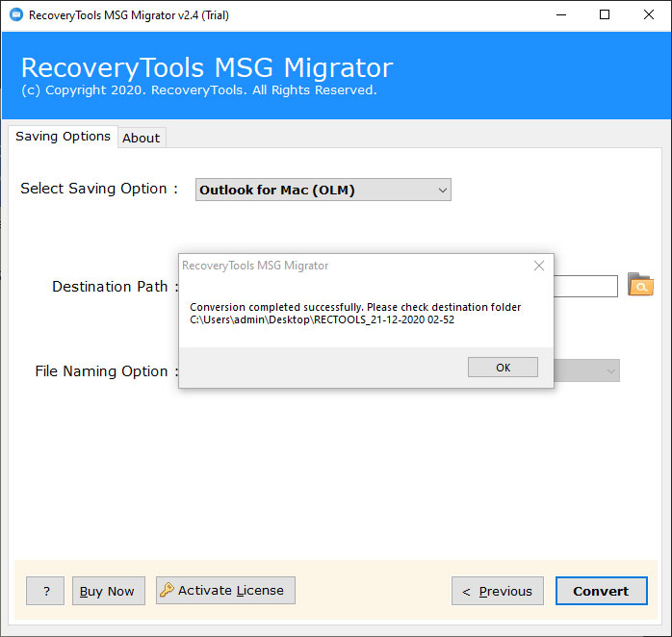Click the destination path C:\Users\admin\Desktop\RECTOOLS text

[322, 319]
